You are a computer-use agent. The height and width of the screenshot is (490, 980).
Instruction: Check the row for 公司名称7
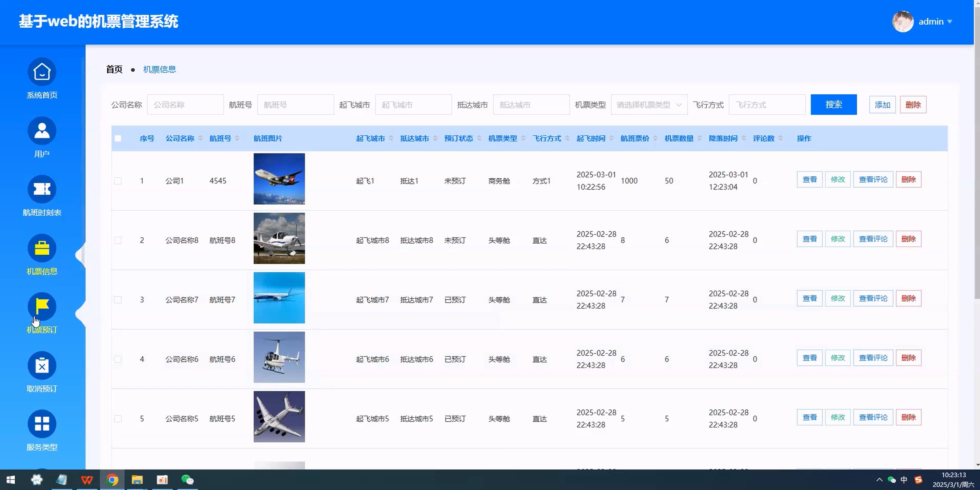118,300
